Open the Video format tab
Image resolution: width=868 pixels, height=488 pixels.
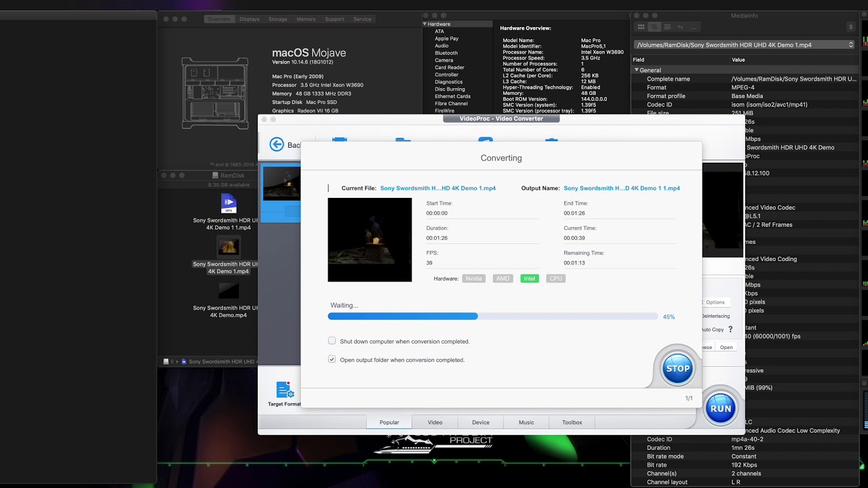[435, 422]
